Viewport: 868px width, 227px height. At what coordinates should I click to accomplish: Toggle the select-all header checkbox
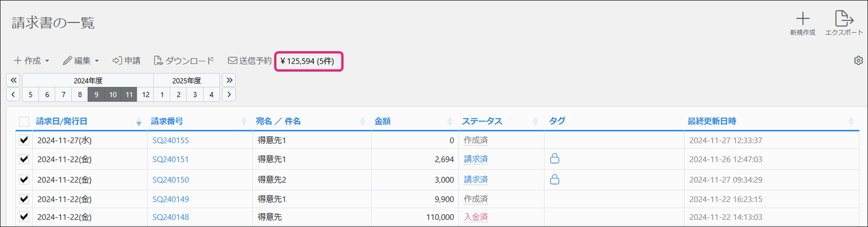pos(24,122)
